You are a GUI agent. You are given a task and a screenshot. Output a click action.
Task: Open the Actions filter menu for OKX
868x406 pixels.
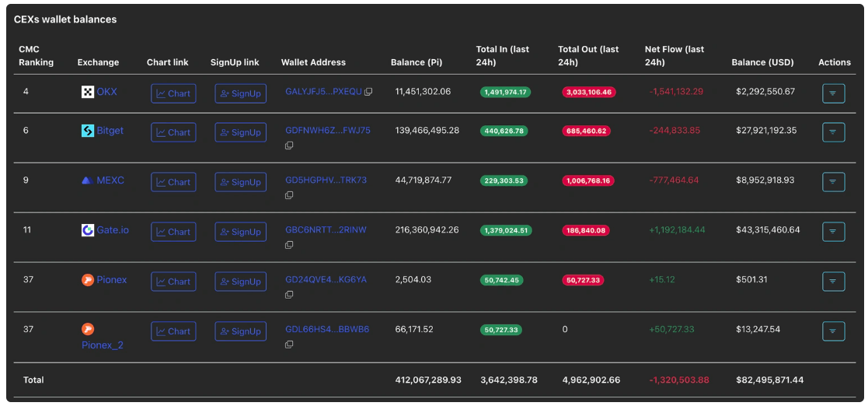point(833,93)
